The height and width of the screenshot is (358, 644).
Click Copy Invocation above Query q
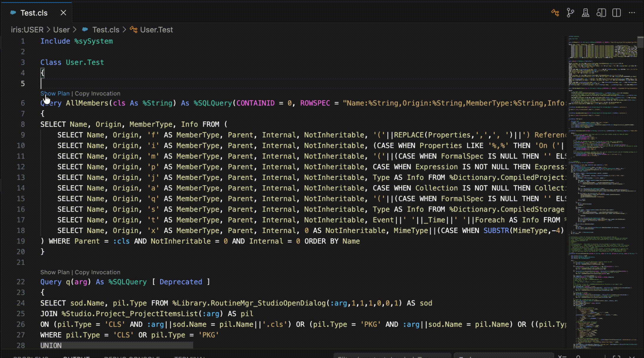click(x=97, y=272)
